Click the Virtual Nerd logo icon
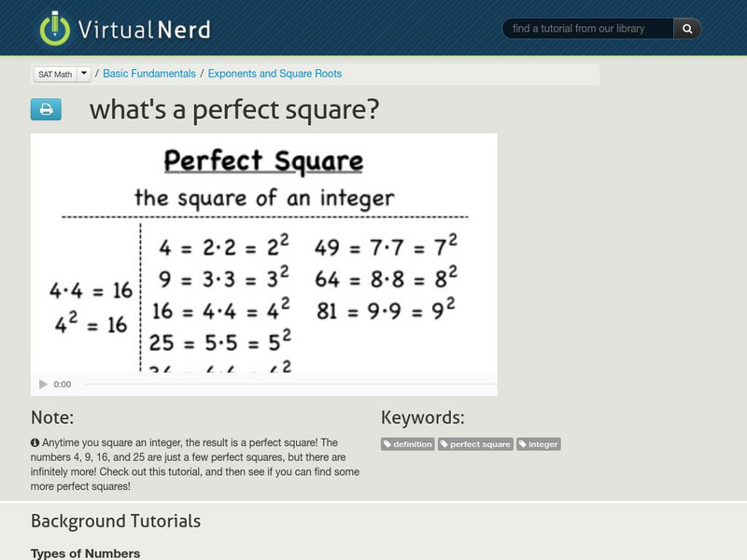The width and height of the screenshot is (747, 560). click(55, 29)
